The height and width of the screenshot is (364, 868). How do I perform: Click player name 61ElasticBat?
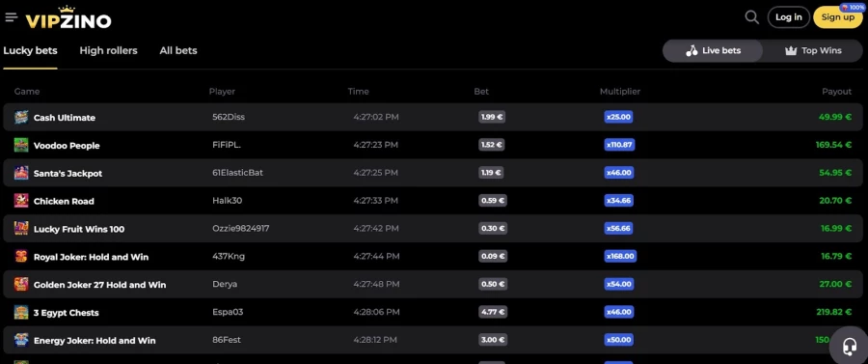(237, 172)
